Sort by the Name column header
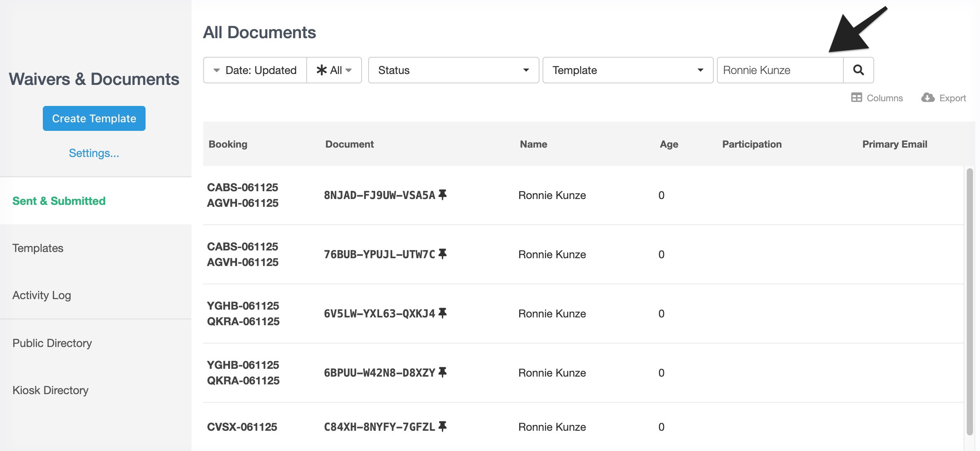 pos(534,144)
